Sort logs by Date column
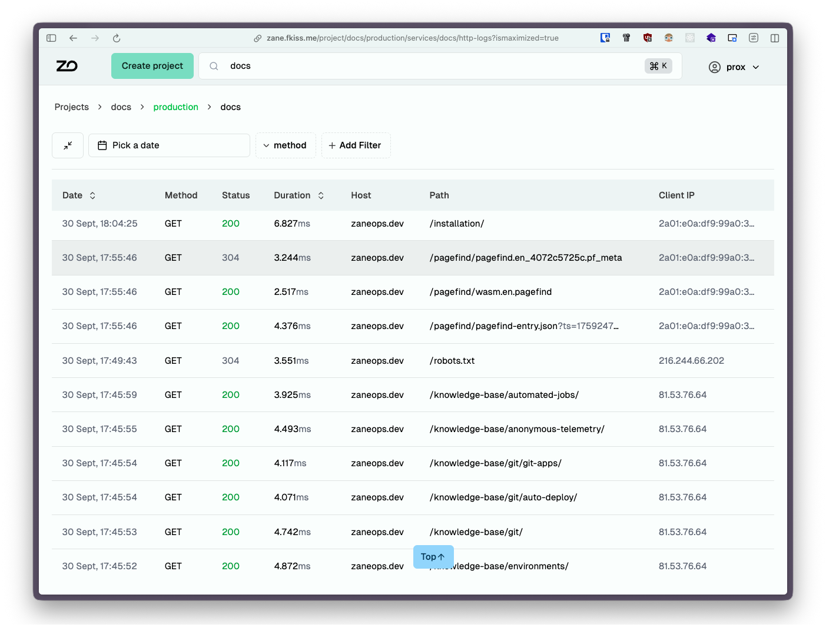 tap(79, 195)
